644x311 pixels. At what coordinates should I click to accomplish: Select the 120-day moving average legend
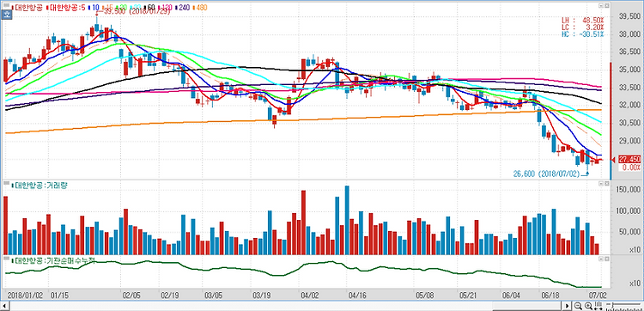165,8
